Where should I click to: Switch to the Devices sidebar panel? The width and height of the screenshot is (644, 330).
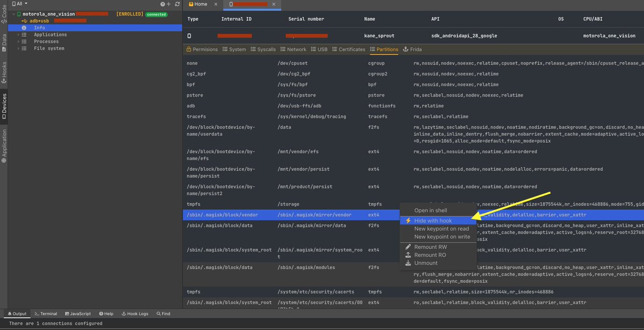click(4, 106)
